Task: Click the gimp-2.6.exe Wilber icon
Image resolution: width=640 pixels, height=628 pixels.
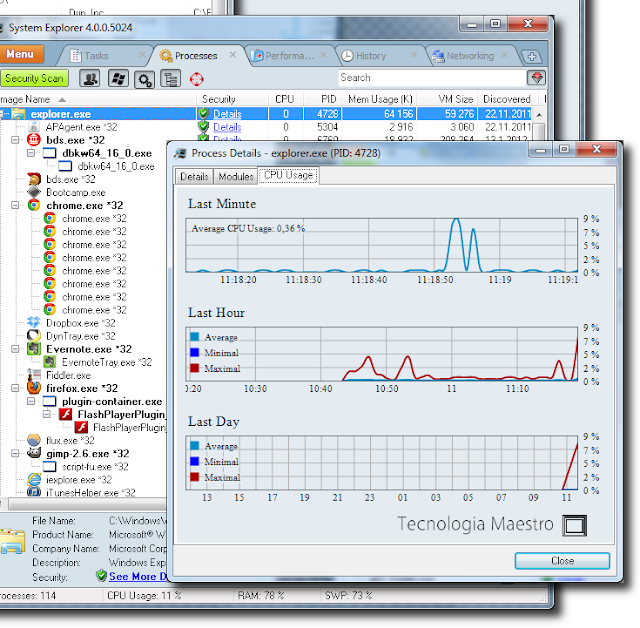Action: click(x=34, y=453)
